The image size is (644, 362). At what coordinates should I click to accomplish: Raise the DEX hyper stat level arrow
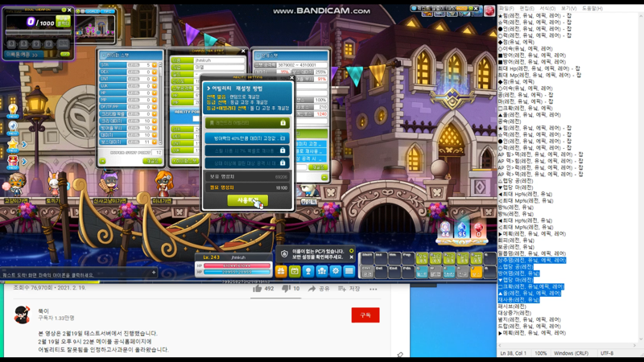pos(155,72)
